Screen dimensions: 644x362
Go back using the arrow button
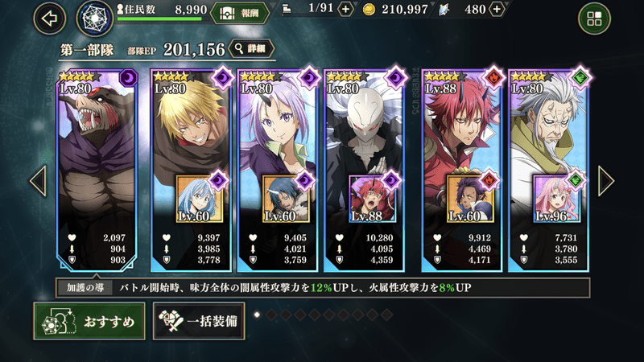(50, 19)
